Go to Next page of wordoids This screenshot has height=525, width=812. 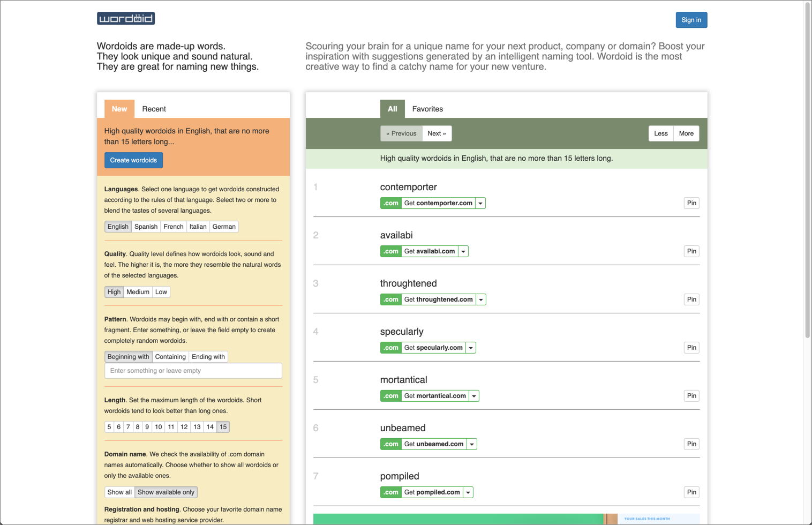437,133
